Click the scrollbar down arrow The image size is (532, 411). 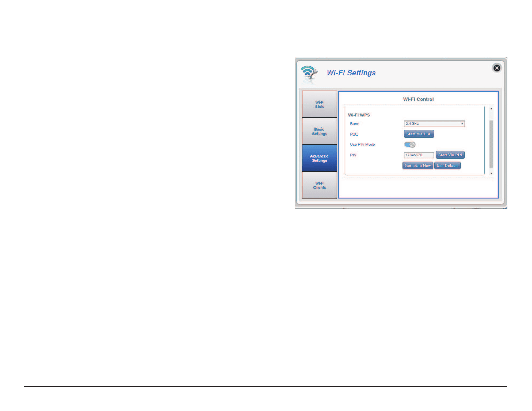[x=491, y=173]
